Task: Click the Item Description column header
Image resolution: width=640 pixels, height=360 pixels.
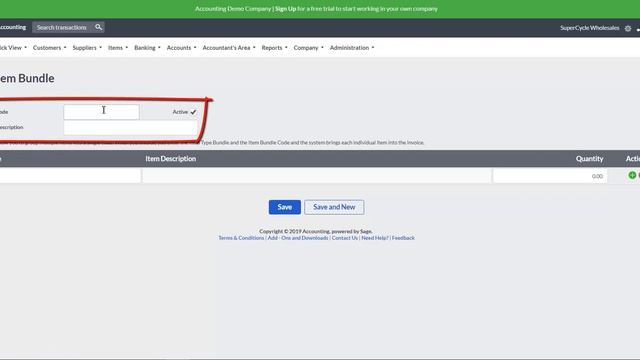Action: 171,159
